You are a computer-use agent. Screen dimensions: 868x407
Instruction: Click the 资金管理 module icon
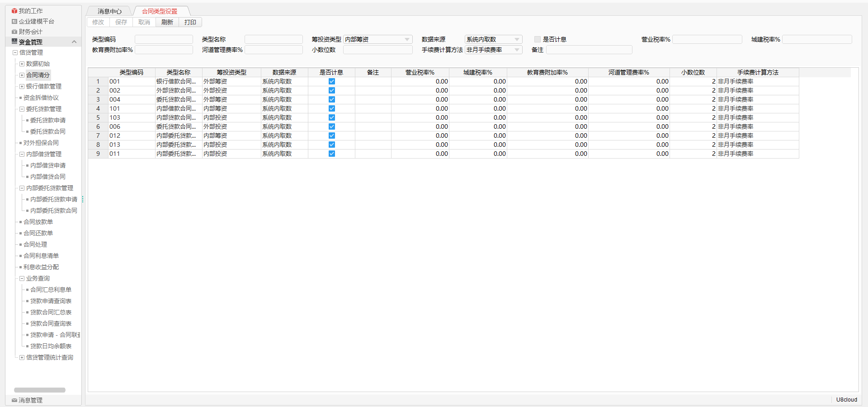[14, 42]
